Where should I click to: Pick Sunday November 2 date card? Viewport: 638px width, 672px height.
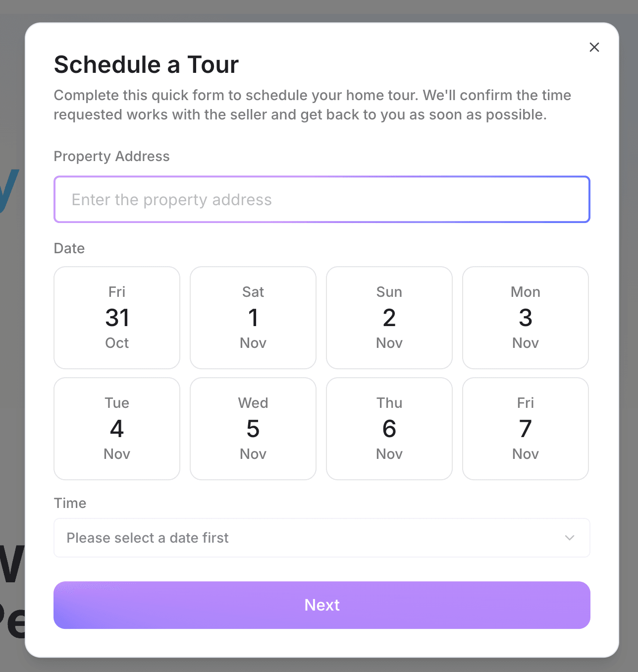[389, 318]
